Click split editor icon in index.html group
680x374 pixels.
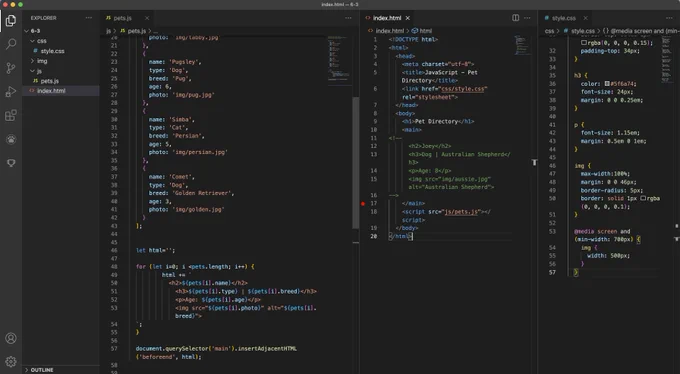coord(516,18)
